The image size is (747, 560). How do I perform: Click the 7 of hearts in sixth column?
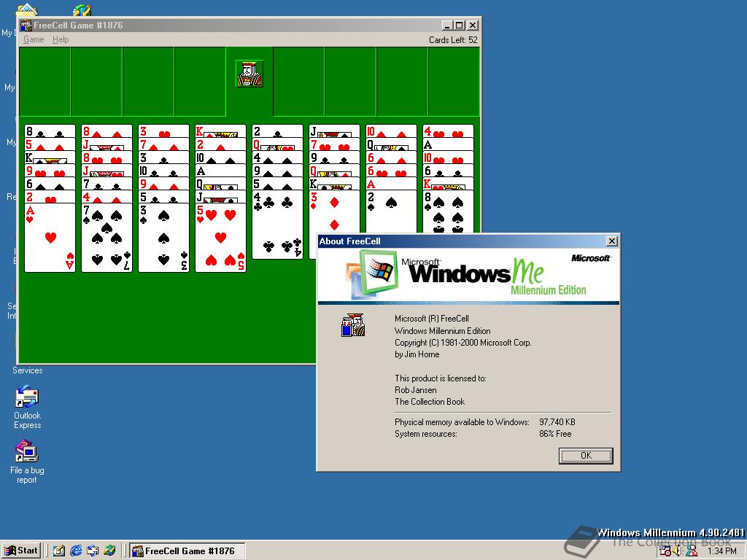click(334, 144)
